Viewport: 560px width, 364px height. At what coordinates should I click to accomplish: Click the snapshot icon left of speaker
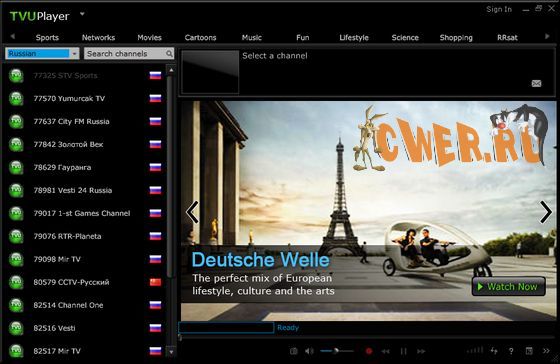pos(294,351)
